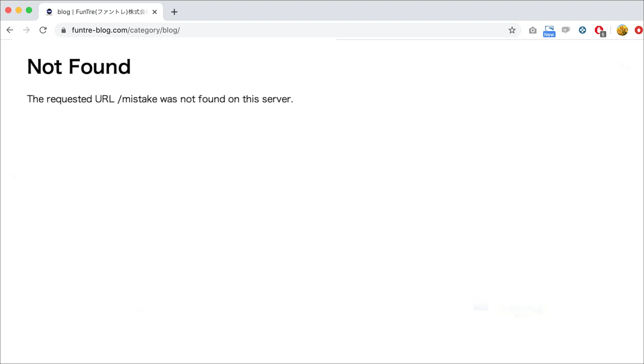Select the 'Not Found' heading text

point(79,67)
